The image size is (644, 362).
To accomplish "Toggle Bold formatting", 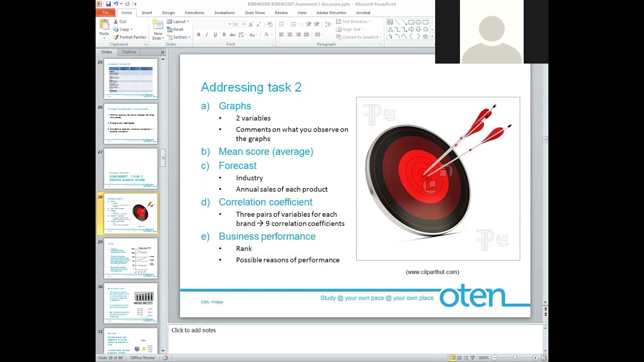I will [x=198, y=35].
